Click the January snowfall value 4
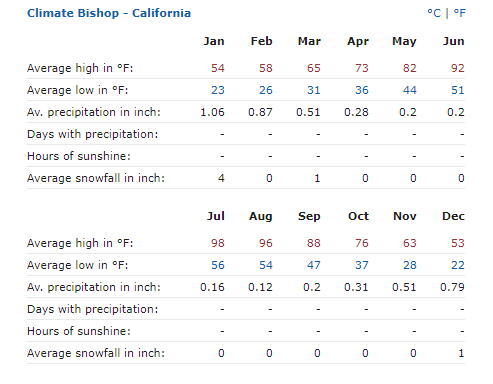493x384 pixels. click(221, 178)
